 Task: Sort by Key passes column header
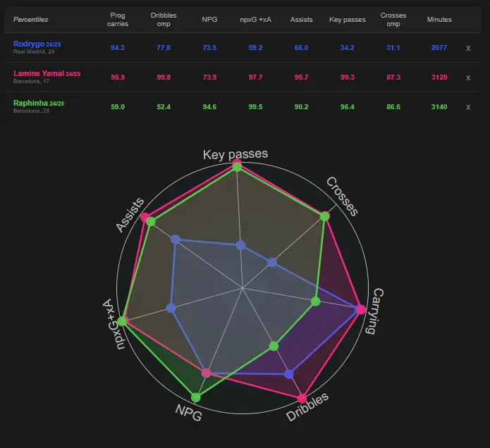click(347, 19)
